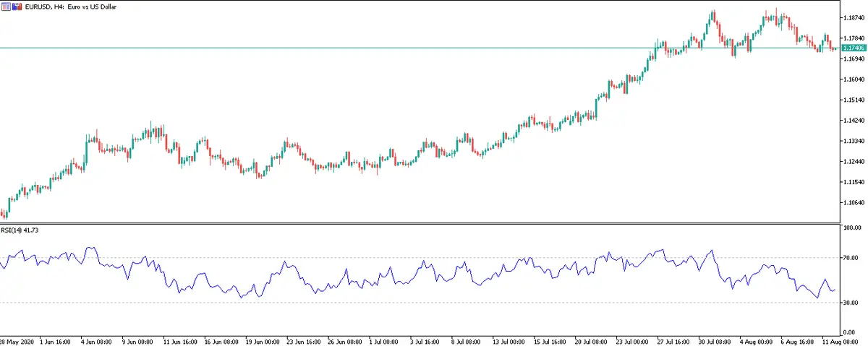Select the 28 May 2020 date label
The image size is (868, 346).
click(17, 340)
